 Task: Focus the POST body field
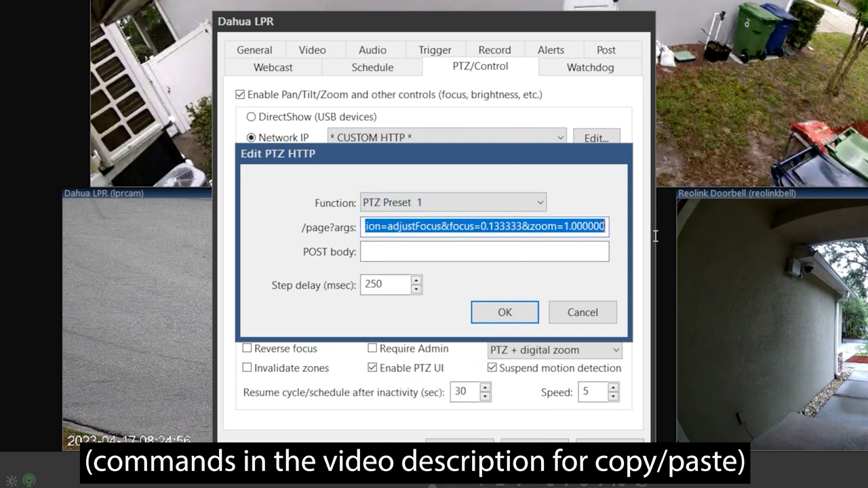tap(484, 251)
